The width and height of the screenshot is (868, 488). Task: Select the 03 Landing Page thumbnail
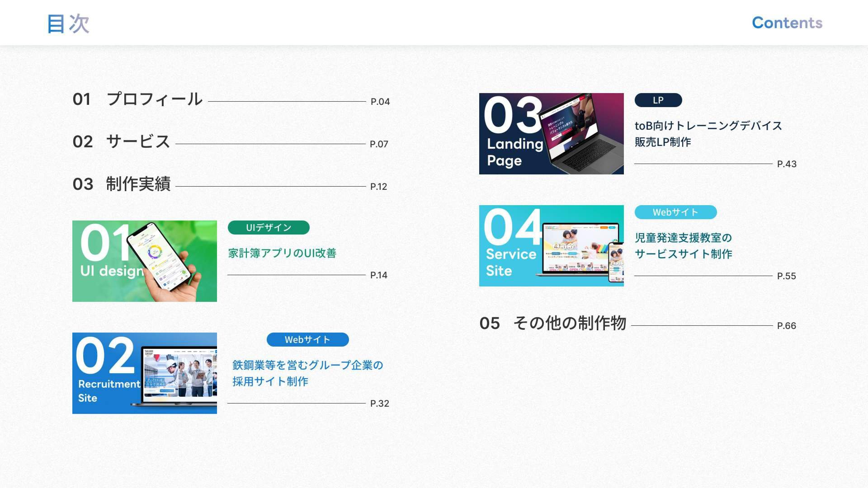(x=551, y=133)
